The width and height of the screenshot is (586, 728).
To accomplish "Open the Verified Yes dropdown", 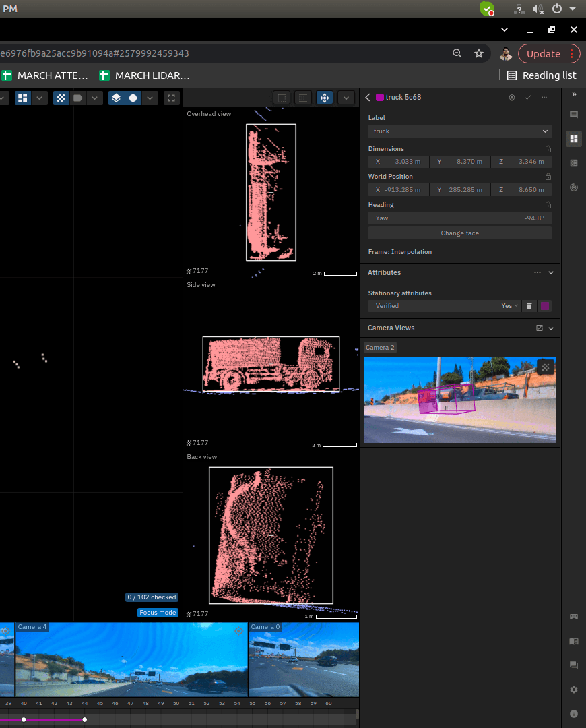I will coord(509,306).
